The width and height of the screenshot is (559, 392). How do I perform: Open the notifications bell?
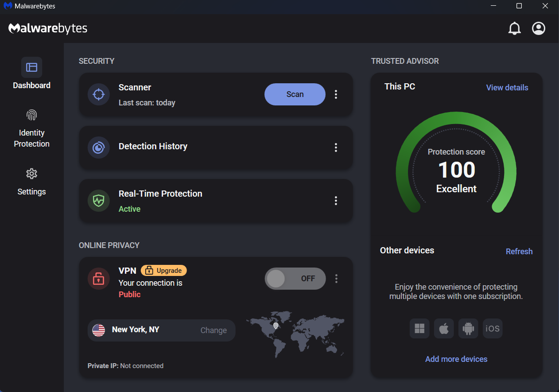pyautogui.click(x=514, y=29)
